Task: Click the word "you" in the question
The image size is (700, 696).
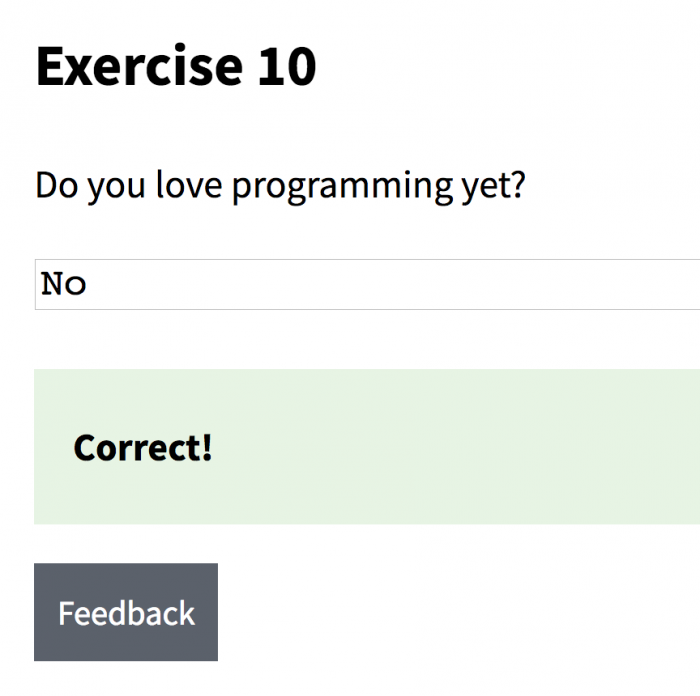Action: tap(116, 188)
